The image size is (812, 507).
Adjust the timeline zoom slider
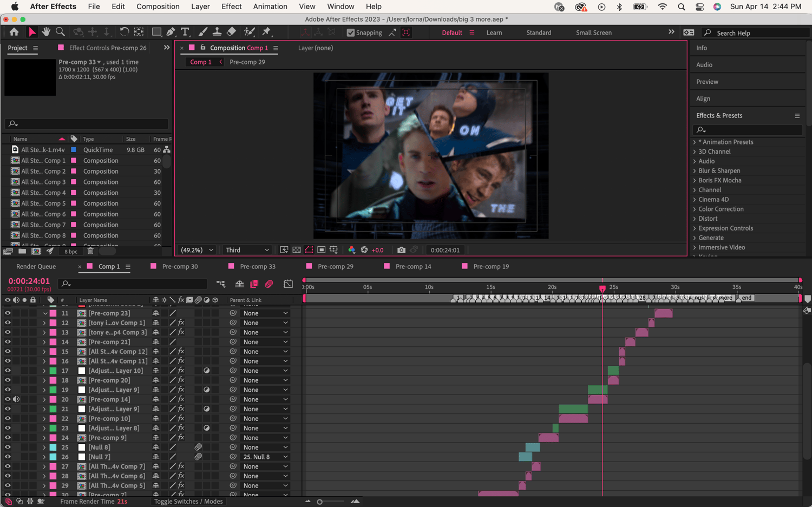pos(320,502)
